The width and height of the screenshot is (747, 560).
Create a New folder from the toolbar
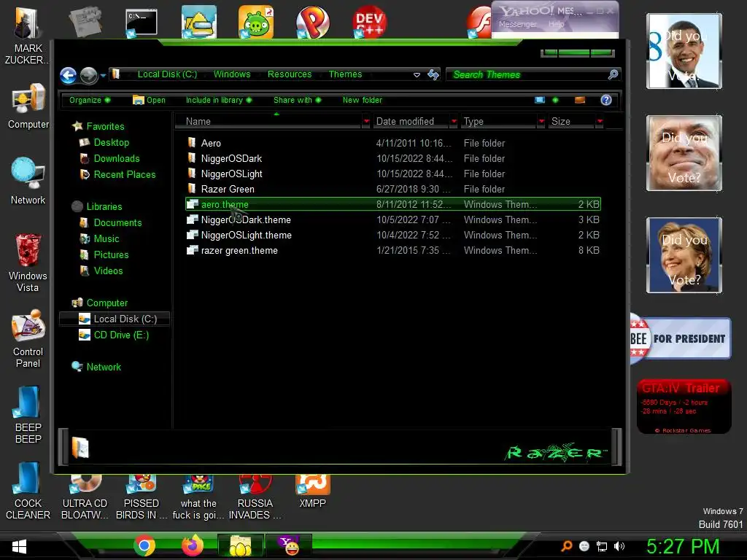pyautogui.click(x=362, y=100)
